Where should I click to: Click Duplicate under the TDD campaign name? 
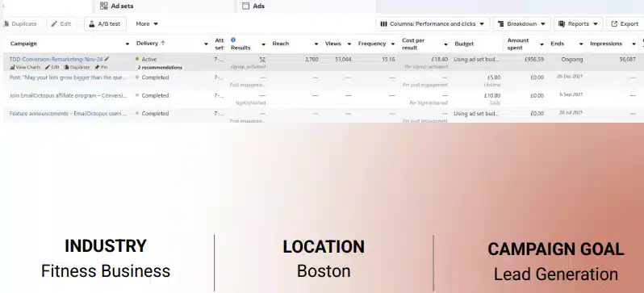pyautogui.click(x=77, y=67)
